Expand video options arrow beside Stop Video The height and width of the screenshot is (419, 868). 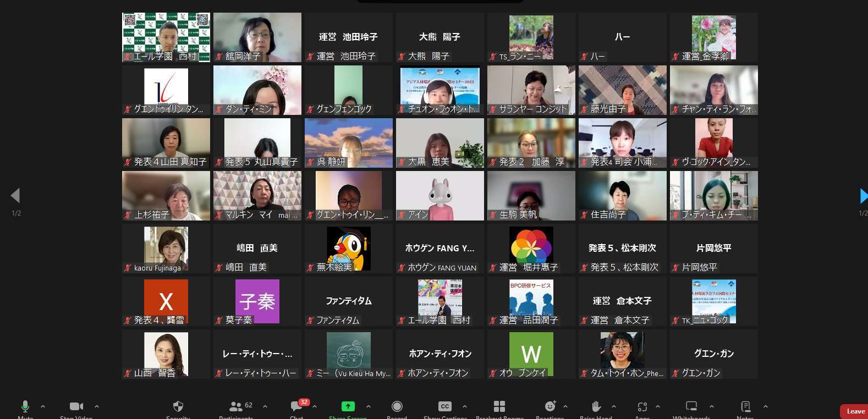pyautogui.click(x=97, y=406)
